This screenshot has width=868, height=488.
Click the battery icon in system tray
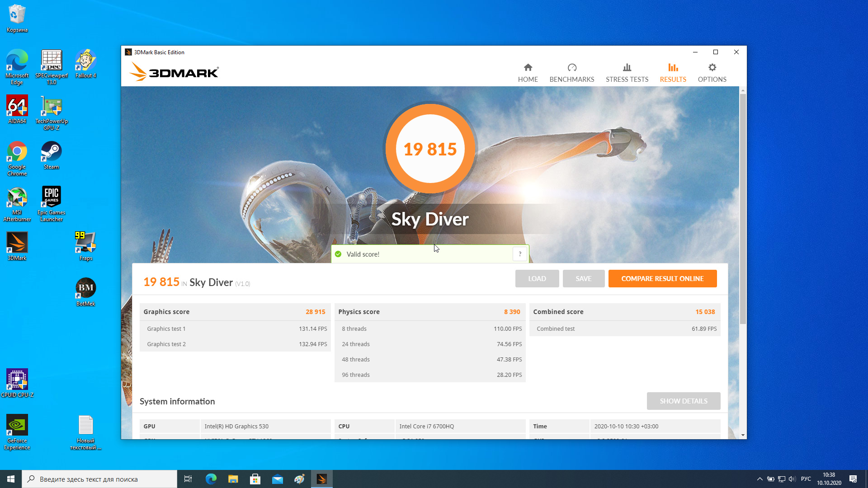click(771, 479)
